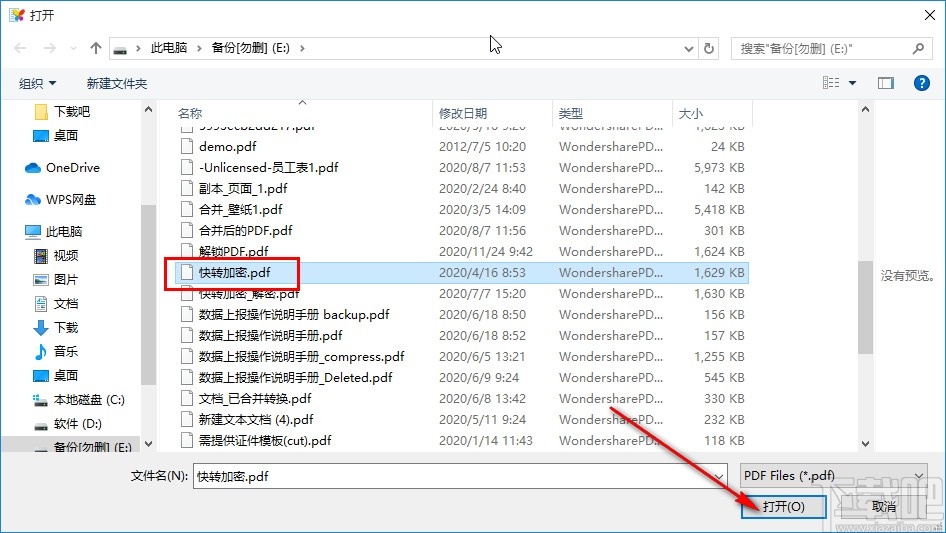
Task: Open the 音乐 folder in the sidebar
Action: 56,351
